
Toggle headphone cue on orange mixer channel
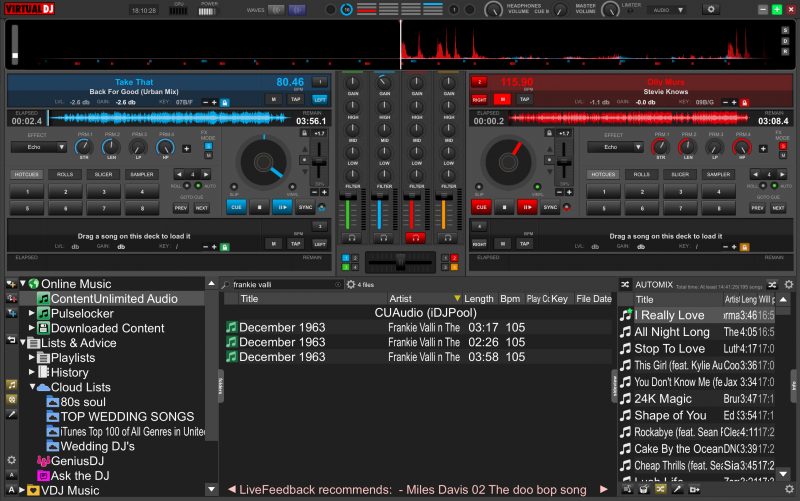click(x=447, y=238)
